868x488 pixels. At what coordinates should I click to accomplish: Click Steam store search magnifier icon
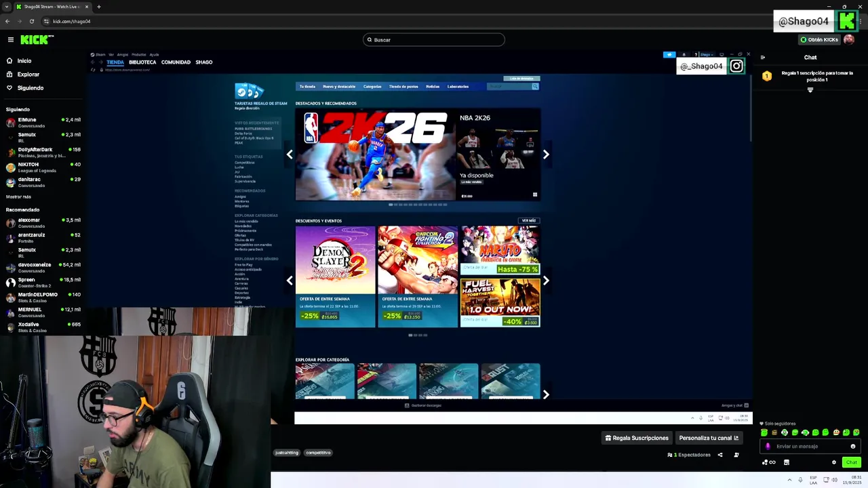[x=535, y=87]
